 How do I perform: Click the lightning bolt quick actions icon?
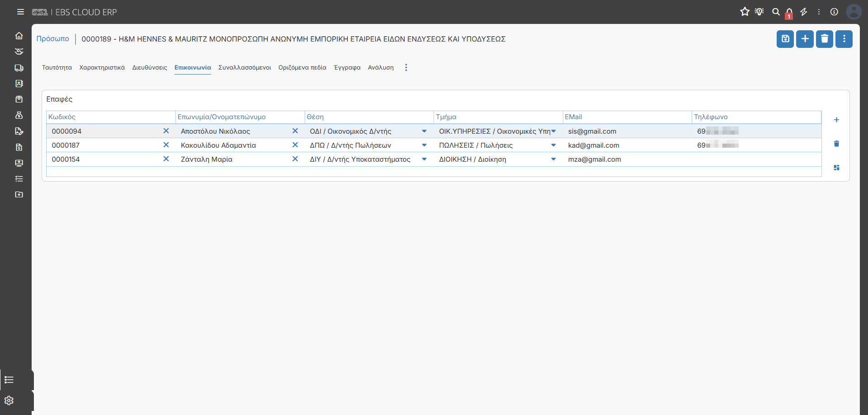(804, 12)
